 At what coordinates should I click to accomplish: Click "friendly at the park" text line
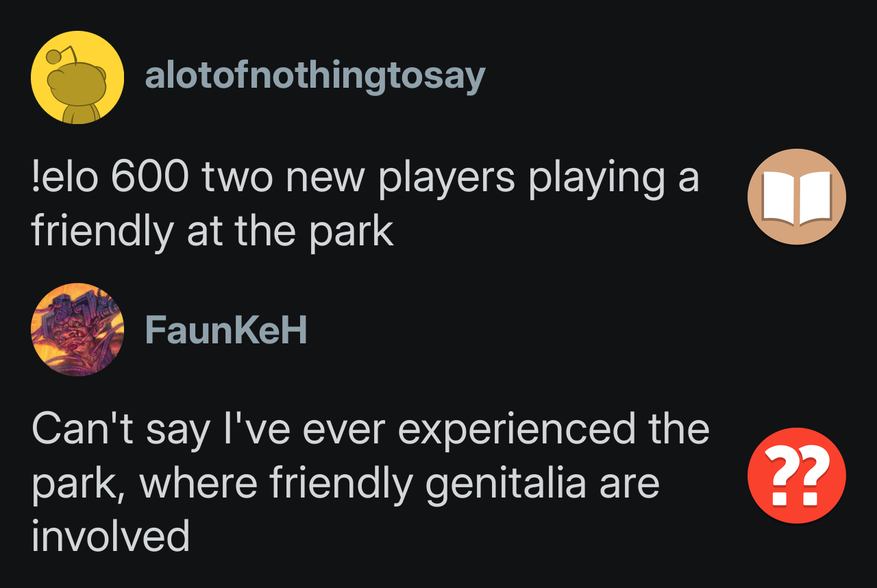(212, 232)
